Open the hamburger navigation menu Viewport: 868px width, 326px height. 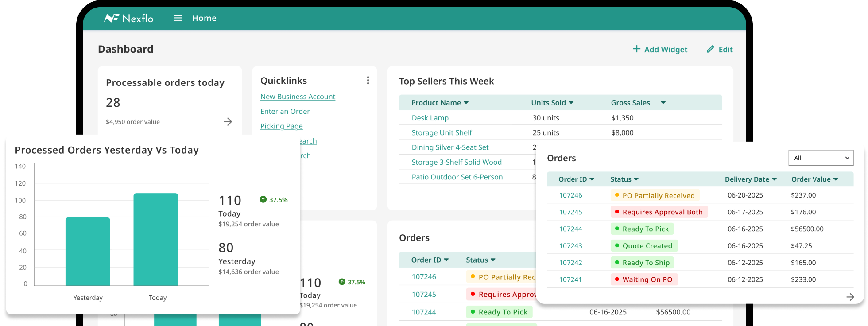coord(178,18)
